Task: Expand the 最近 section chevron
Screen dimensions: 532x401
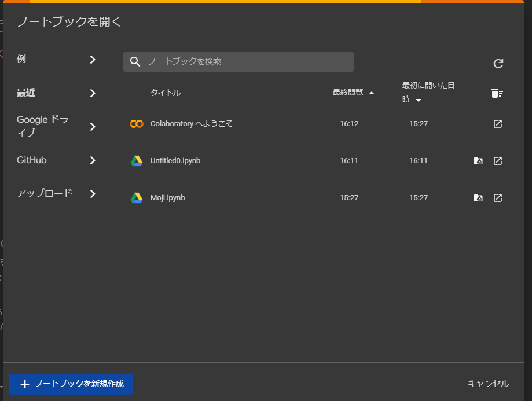Action: (93, 93)
